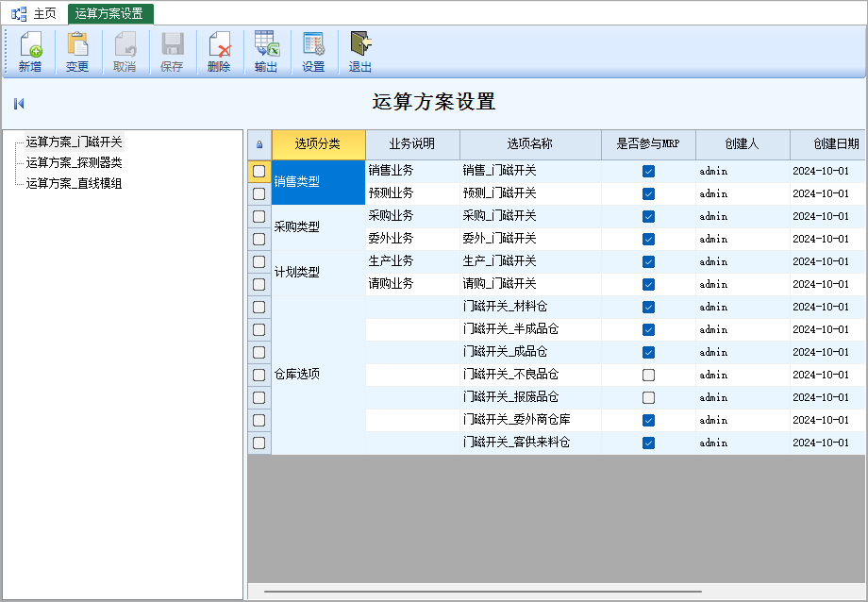Tick row selector checkbox for 请购_门磁开关
Viewport: 868px width, 602px height.
point(259,284)
